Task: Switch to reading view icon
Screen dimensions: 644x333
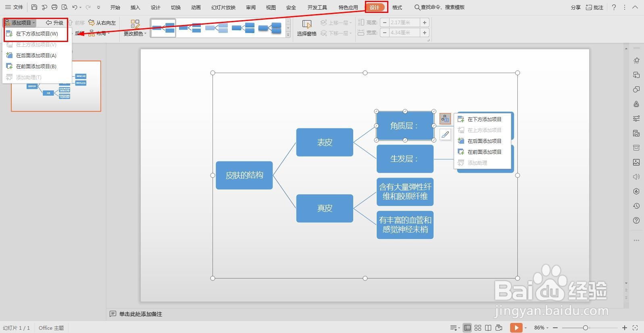Action: [488, 328]
